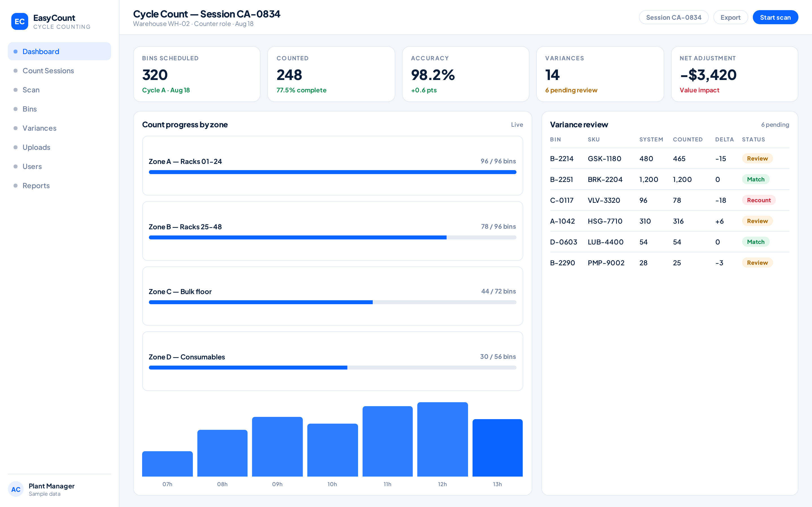Select the 12h bar in chart
Screen dimensions: 812x507
(x=442, y=439)
